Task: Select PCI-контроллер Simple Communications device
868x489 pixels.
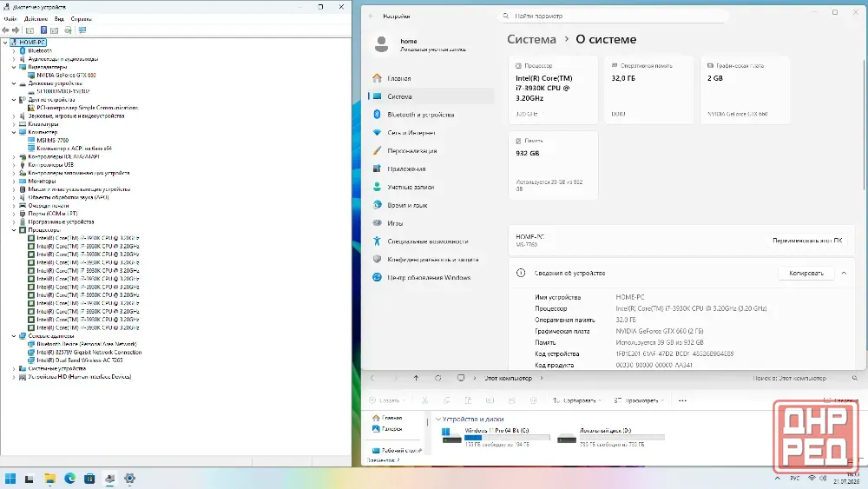Action: 88,108
